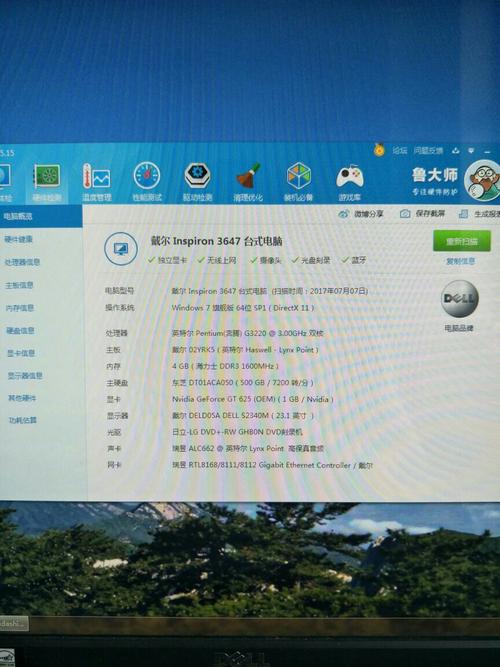Open the title bar dropdown menu arrow
Image resolution: width=500 pixels, height=667 pixels.
471,150
